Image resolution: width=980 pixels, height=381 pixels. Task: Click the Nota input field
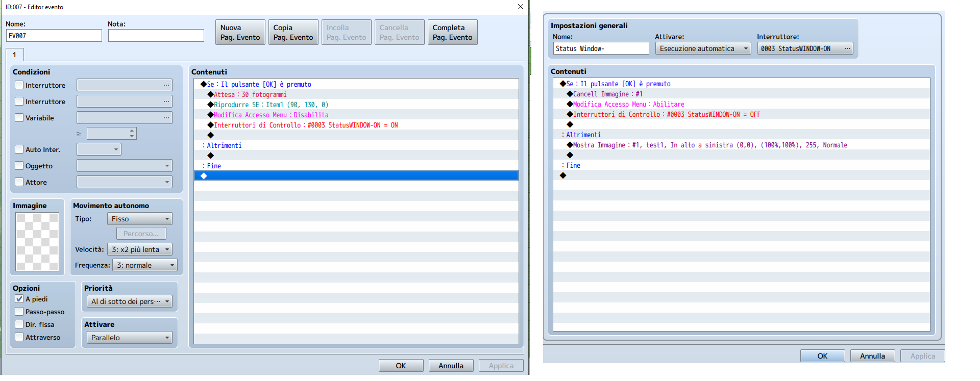[156, 36]
